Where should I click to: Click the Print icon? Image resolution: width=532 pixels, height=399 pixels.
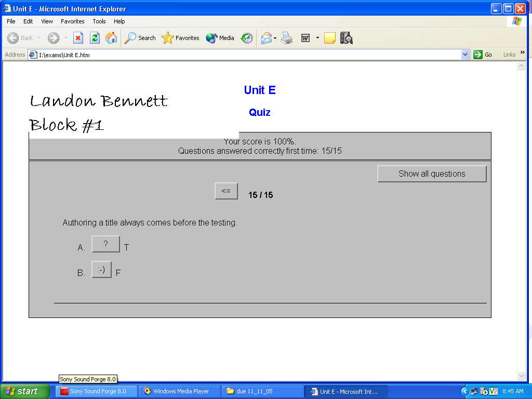(287, 38)
